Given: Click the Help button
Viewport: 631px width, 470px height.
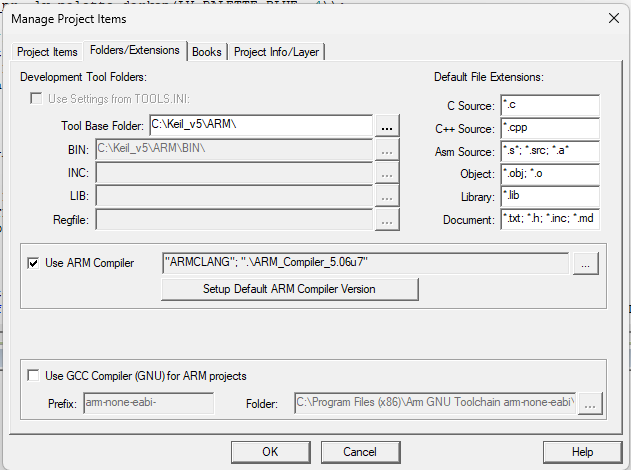Looking at the screenshot, I should 582,452.
